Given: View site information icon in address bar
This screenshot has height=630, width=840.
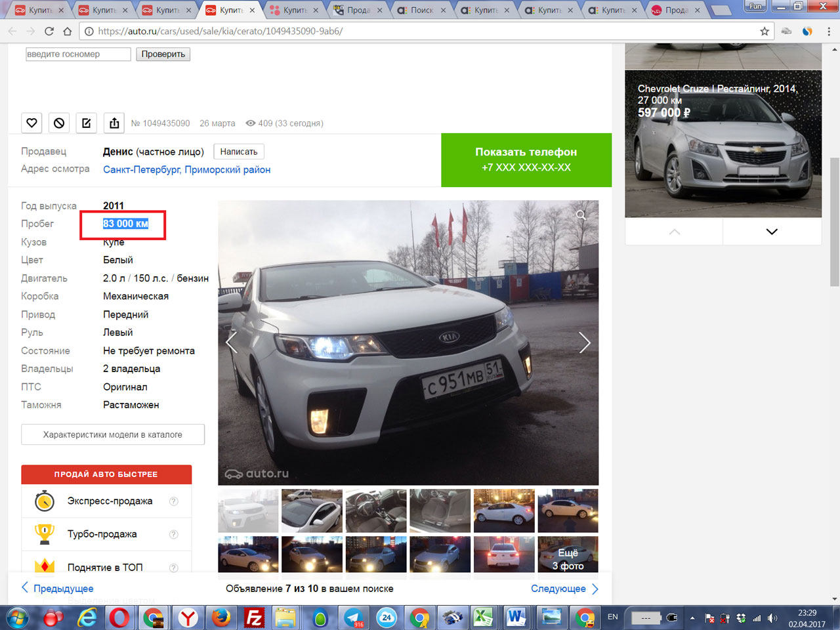Looking at the screenshot, I should [89, 31].
